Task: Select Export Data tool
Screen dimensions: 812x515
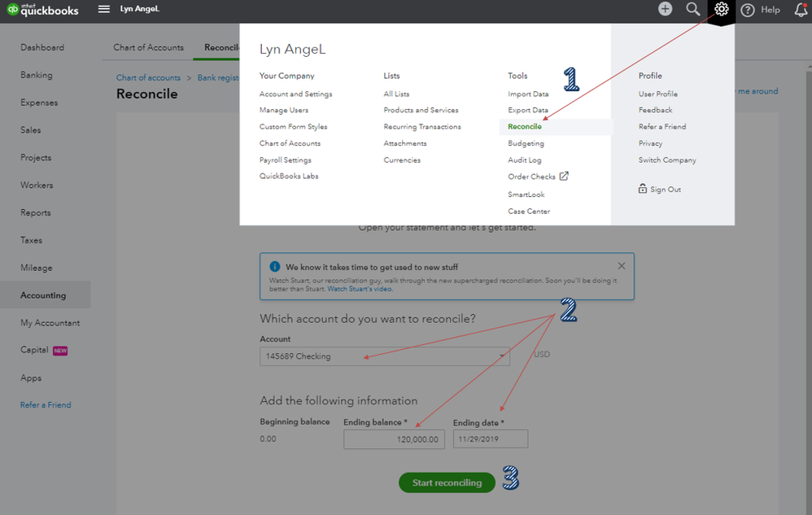Action: tap(528, 110)
